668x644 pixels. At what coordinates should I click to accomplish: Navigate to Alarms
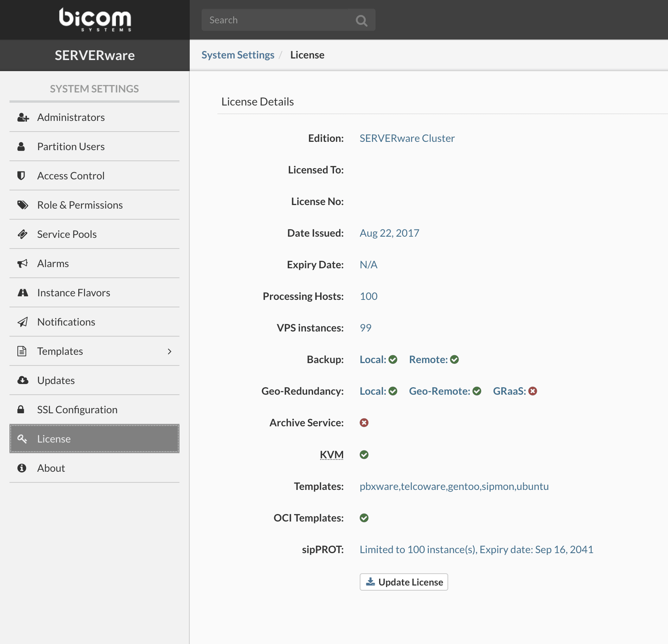pyautogui.click(x=94, y=264)
